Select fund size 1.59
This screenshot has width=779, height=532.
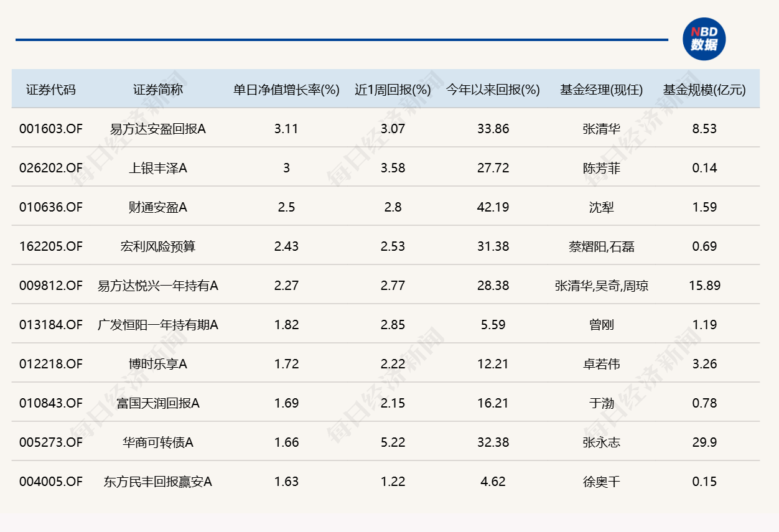pyautogui.click(x=704, y=207)
